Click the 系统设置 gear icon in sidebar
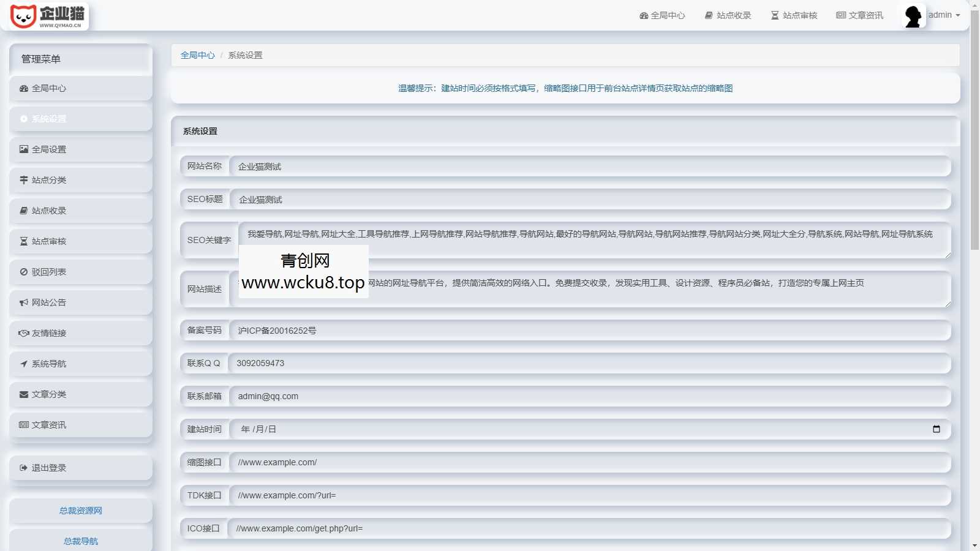Screen dimensions: 980x551 (x=23, y=118)
